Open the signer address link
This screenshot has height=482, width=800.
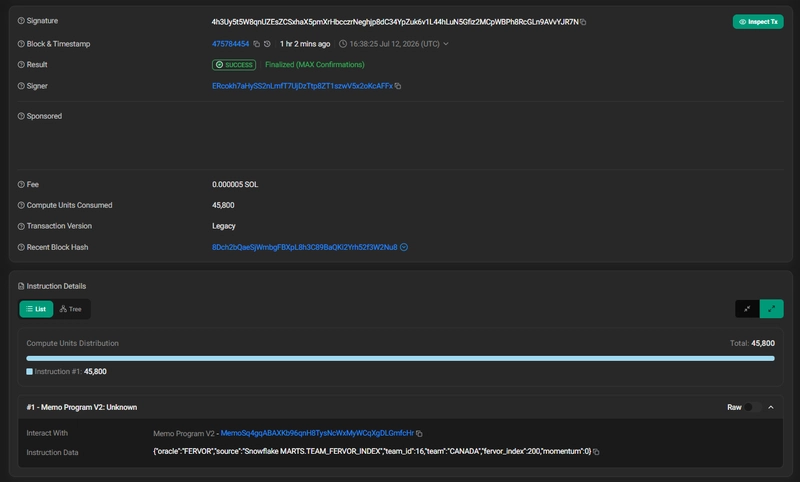tap(302, 86)
